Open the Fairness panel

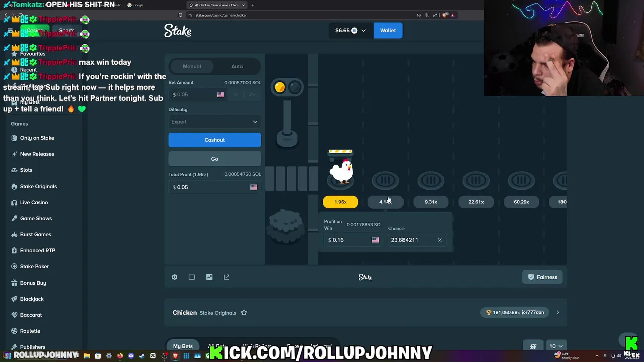542,277
